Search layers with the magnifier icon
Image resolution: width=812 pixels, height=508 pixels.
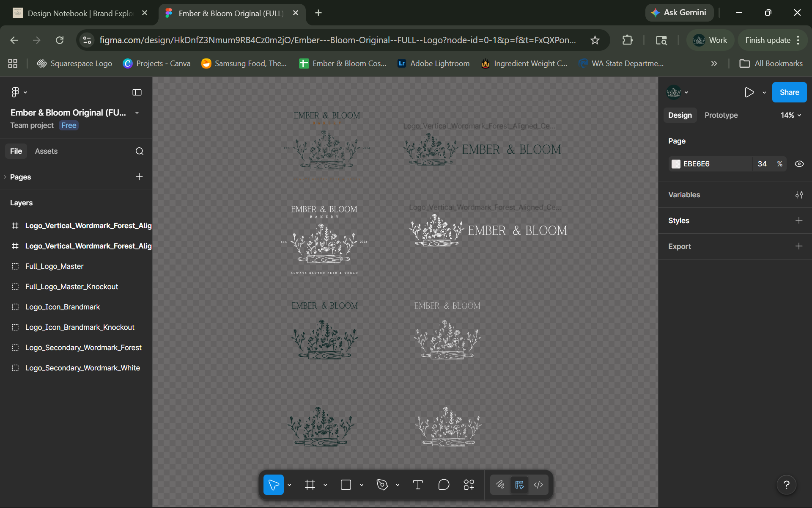point(140,151)
